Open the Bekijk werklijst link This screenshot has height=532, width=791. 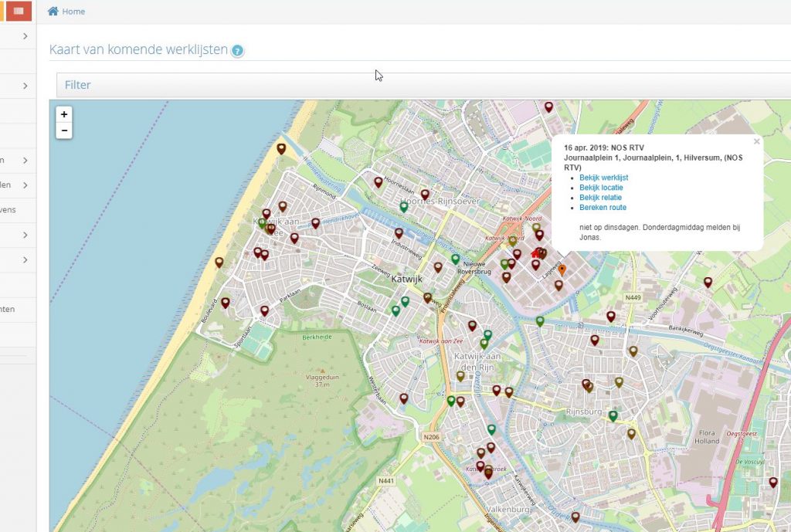coord(603,178)
